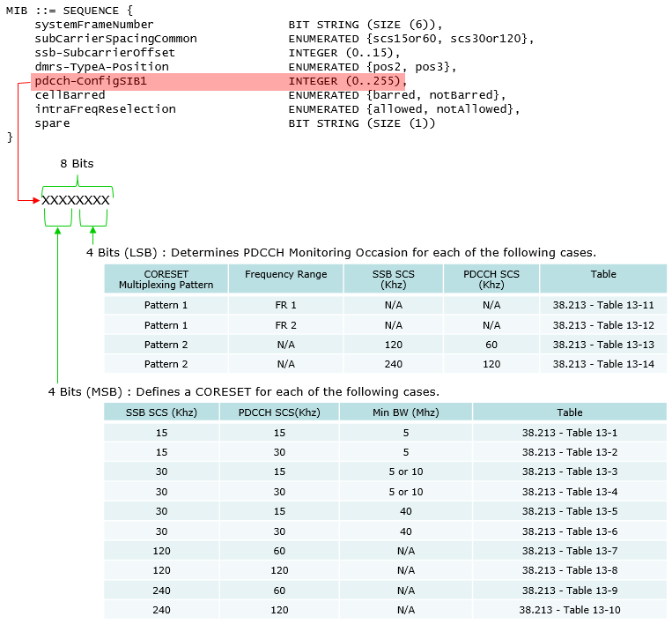Select 38.213 - Table 13-1 cell
The image size is (672, 624).
tap(570, 433)
